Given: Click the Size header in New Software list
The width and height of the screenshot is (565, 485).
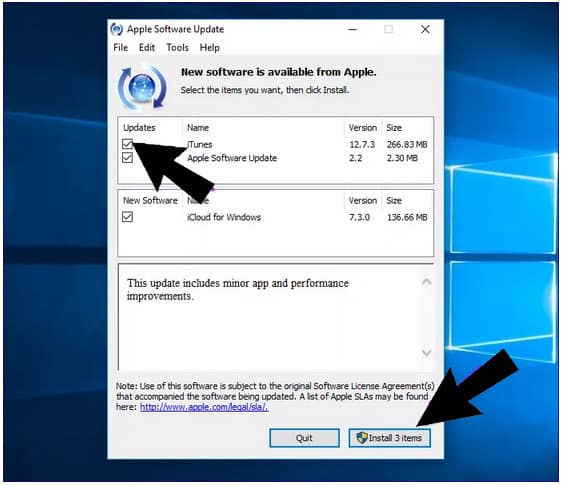Looking at the screenshot, I should coord(394,200).
